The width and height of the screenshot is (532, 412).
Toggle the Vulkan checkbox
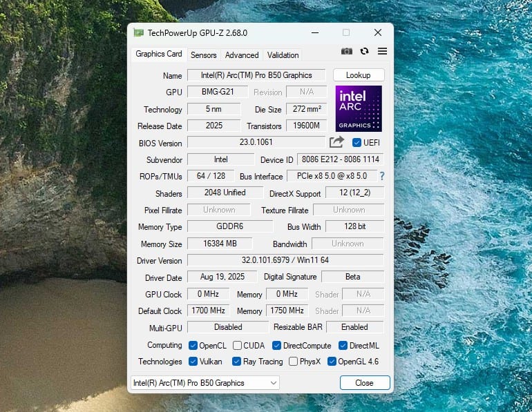click(193, 361)
